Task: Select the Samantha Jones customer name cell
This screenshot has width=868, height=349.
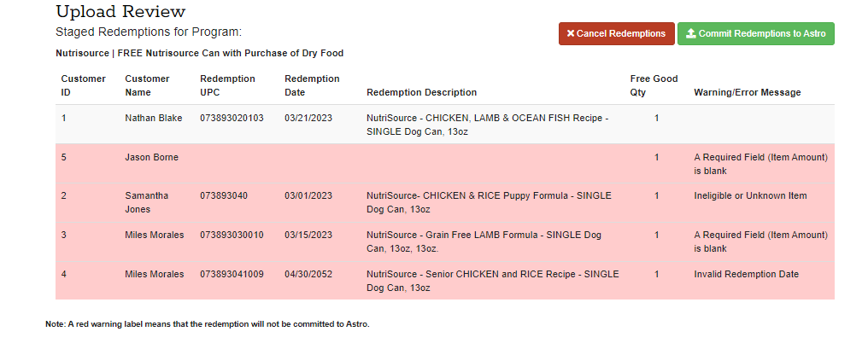Action: point(146,202)
